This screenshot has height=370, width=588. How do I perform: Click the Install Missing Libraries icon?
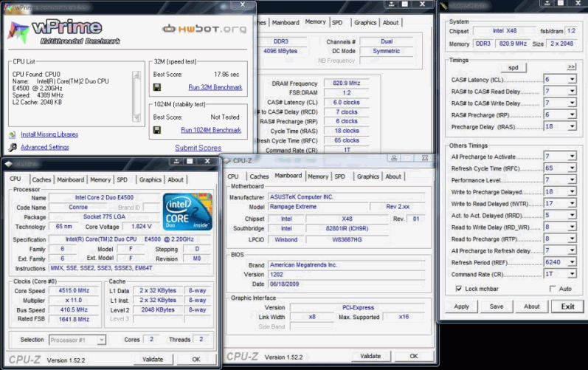tap(13, 134)
